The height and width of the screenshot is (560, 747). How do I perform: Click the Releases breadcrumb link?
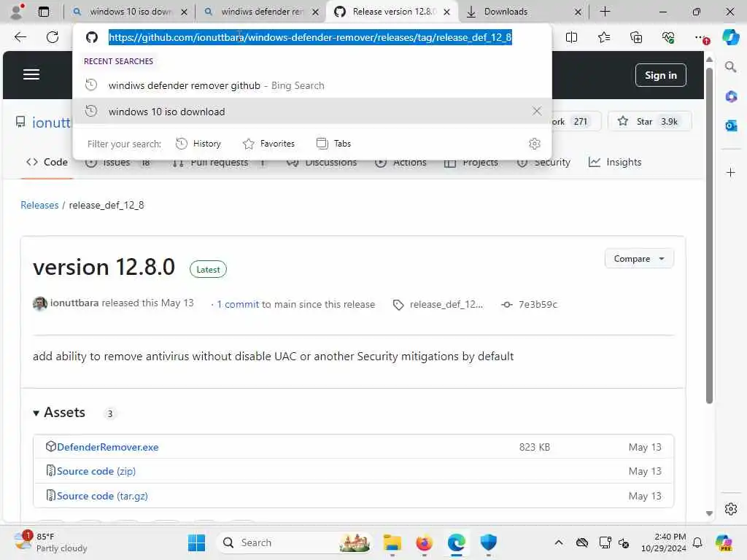(39, 205)
